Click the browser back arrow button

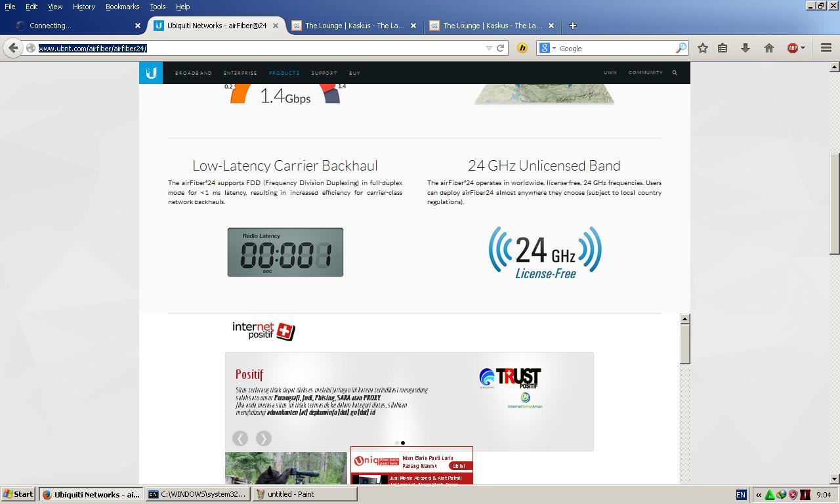pyautogui.click(x=13, y=48)
